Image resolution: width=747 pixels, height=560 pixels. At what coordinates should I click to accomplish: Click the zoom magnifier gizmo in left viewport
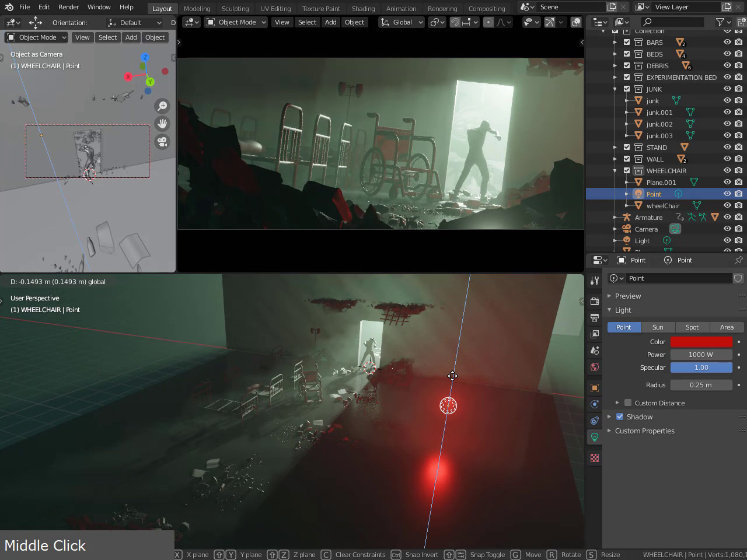click(162, 106)
